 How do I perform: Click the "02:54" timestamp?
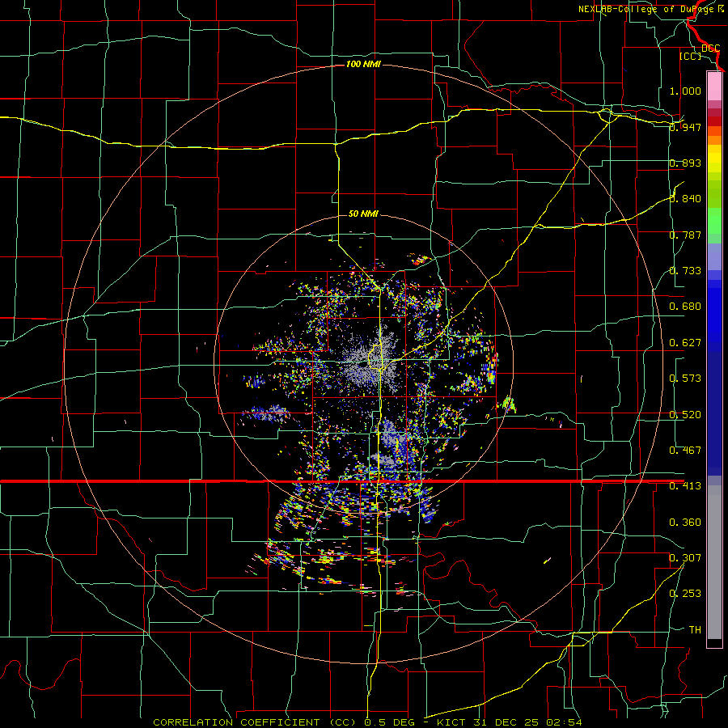(565, 722)
